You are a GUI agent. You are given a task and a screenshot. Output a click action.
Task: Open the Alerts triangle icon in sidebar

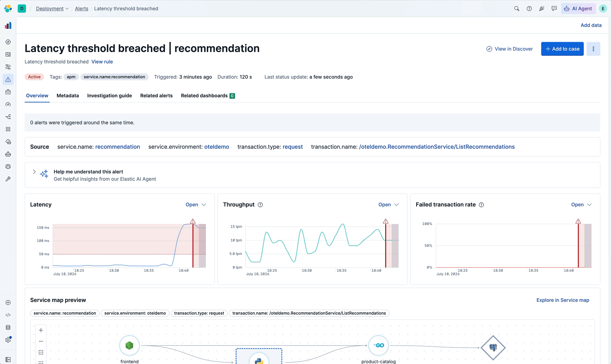(x=8, y=79)
